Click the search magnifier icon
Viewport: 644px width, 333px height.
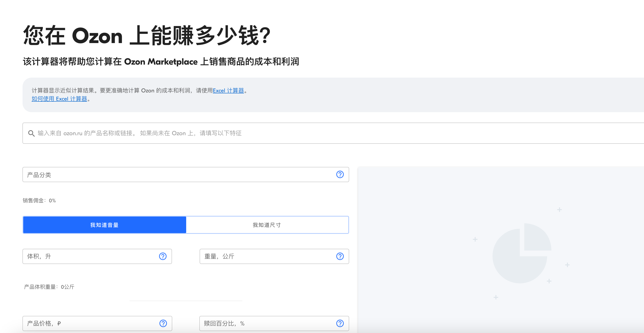coord(31,133)
